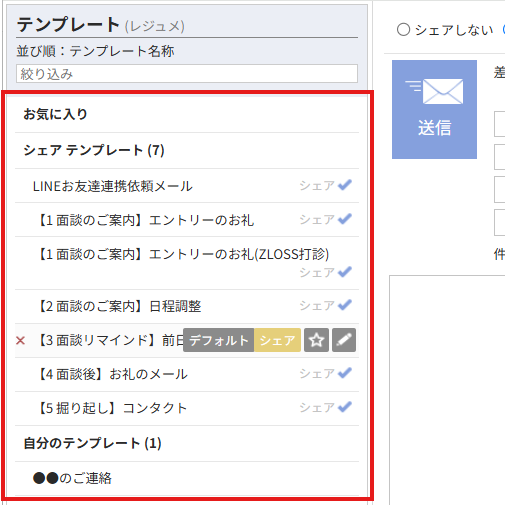Click the pencil edit icon on hovered template
The width and height of the screenshot is (505, 505).
[x=344, y=340]
